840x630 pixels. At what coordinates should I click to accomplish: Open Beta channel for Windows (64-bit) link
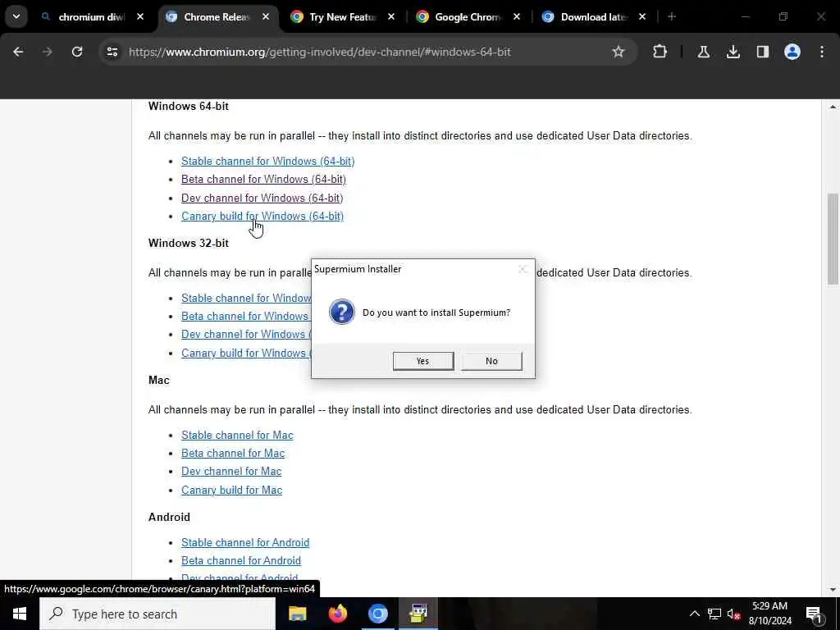[x=263, y=180]
